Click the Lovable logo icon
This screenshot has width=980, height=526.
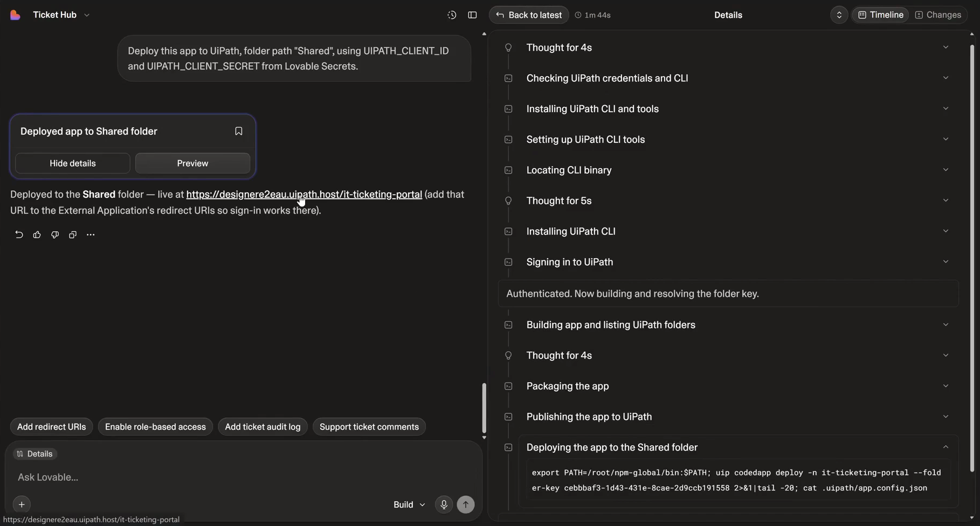pos(15,15)
